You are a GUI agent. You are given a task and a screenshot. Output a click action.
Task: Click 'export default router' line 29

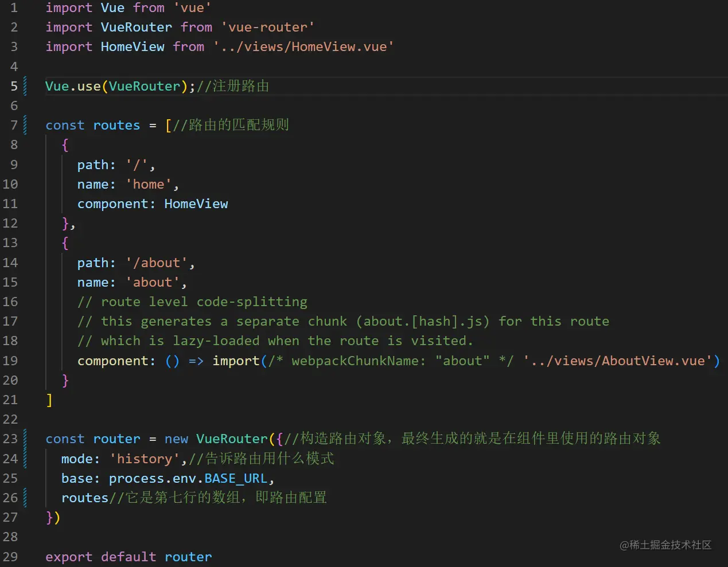pyautogui.click(x=129, y=557)
